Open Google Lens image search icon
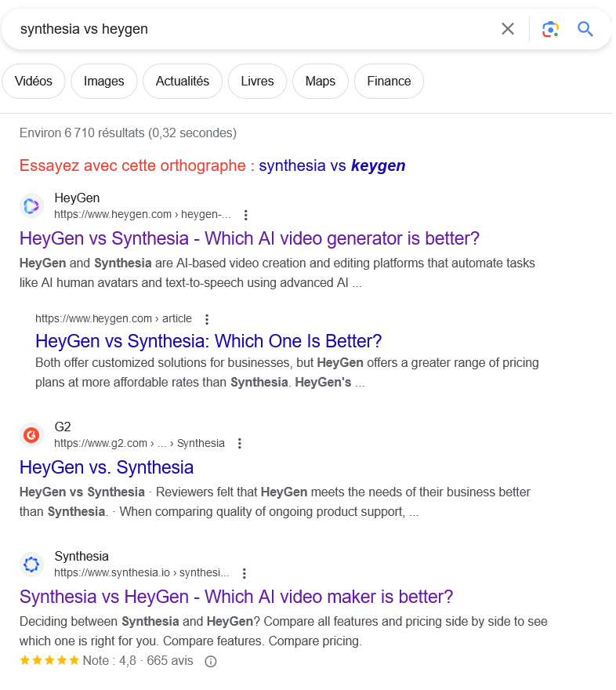The image size is (616, 690). (550, 29)
